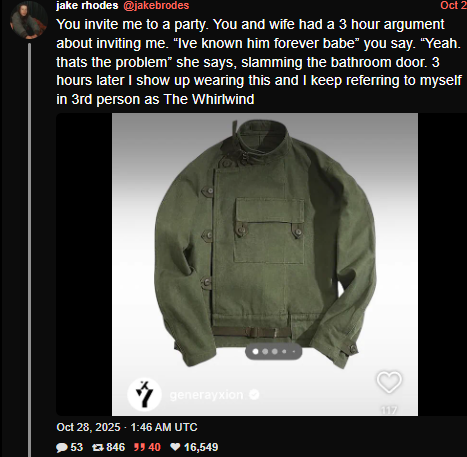467x457 pixels.
Task: Click the generayxion account name
Action: (206, 395)
